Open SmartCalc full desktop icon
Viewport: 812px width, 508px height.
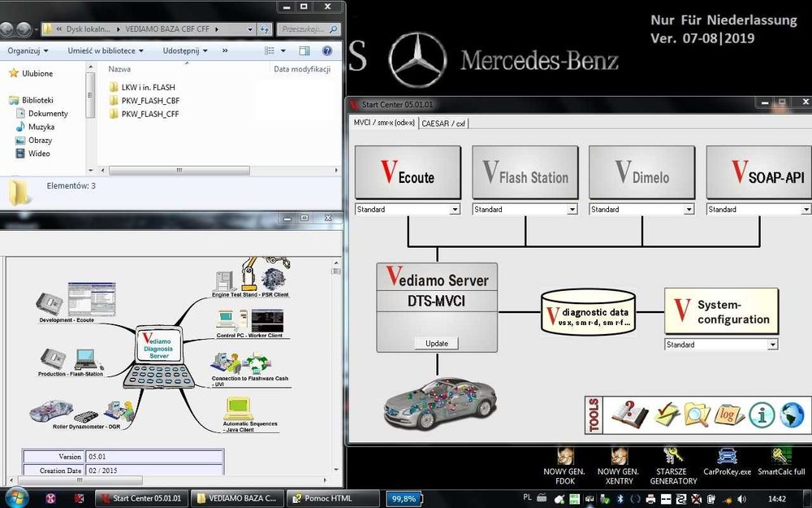pos(781,462)
